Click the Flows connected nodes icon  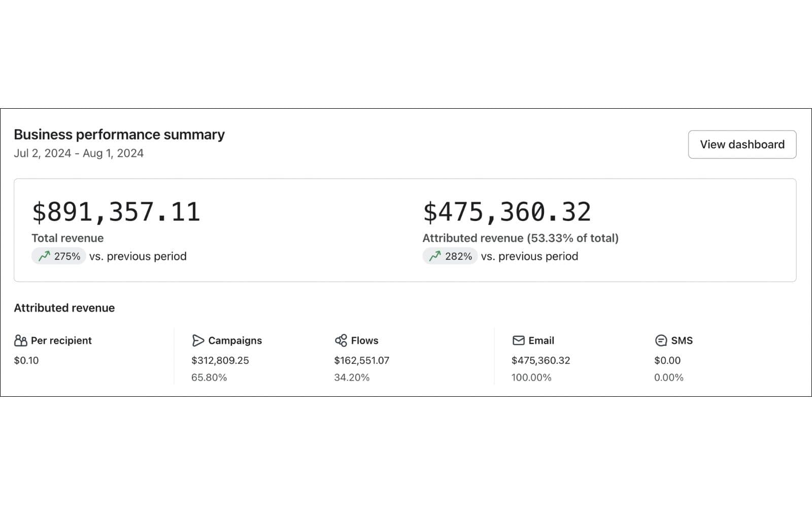coord(341,340)
